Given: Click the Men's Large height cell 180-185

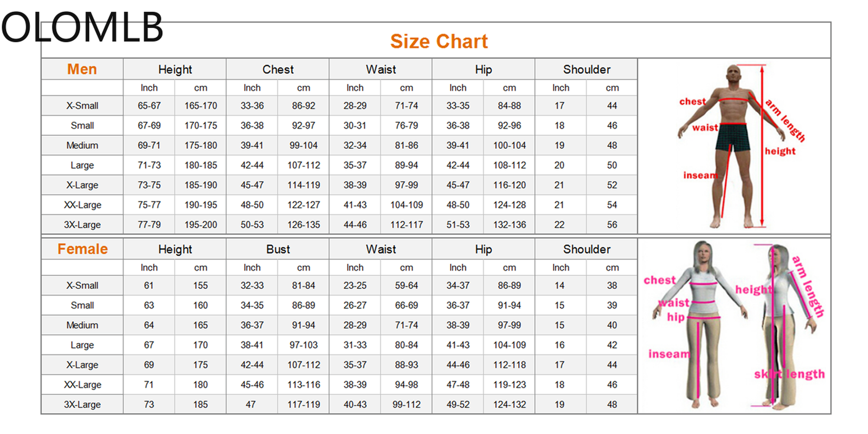Looking at the screenshot, I should (x=201, y=165).
